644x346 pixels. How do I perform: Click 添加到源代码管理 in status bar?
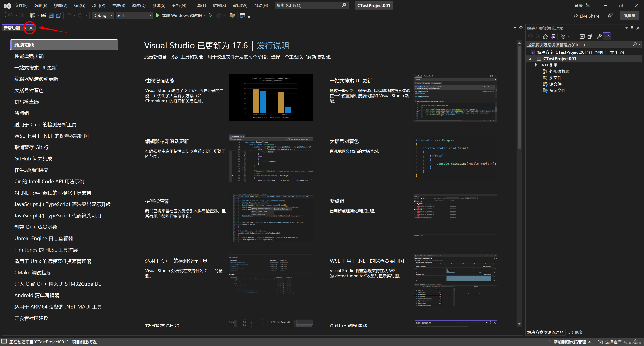(x=569, y=342)
